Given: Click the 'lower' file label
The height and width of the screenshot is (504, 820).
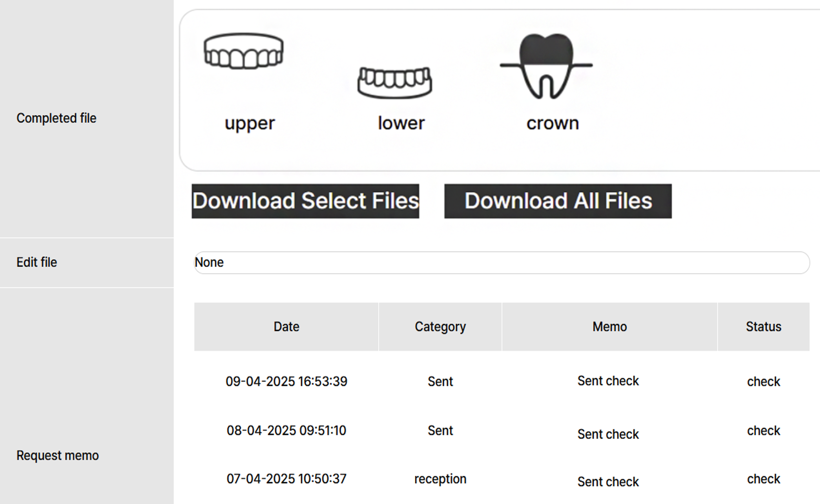Looking at the screenshot, I should [401, 123].
